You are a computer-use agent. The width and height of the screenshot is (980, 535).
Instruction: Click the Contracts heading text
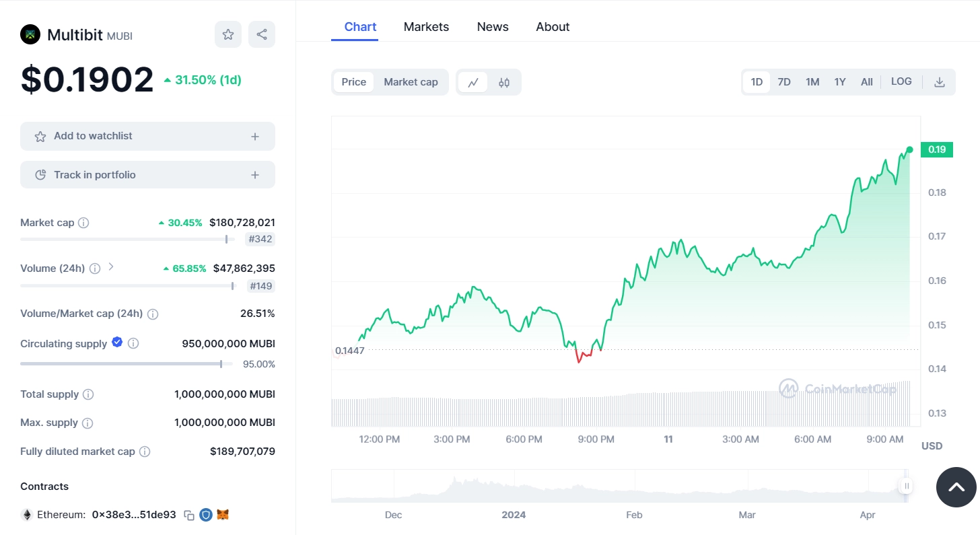[44, 487]
